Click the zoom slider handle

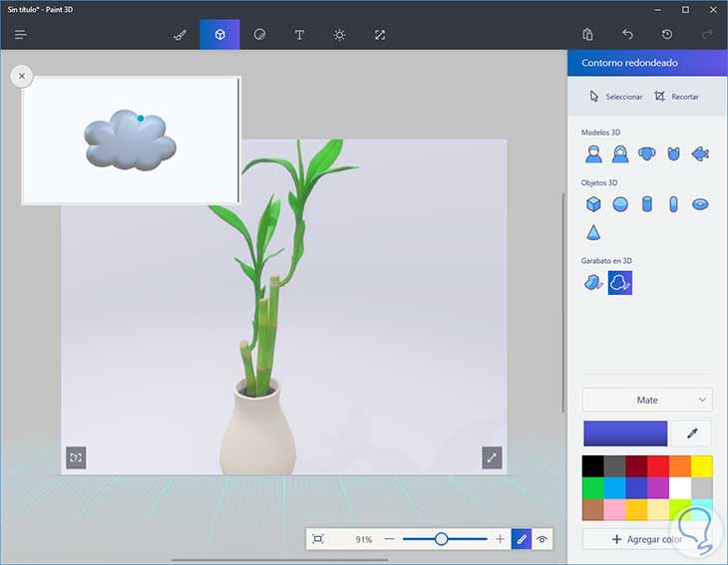441,539
